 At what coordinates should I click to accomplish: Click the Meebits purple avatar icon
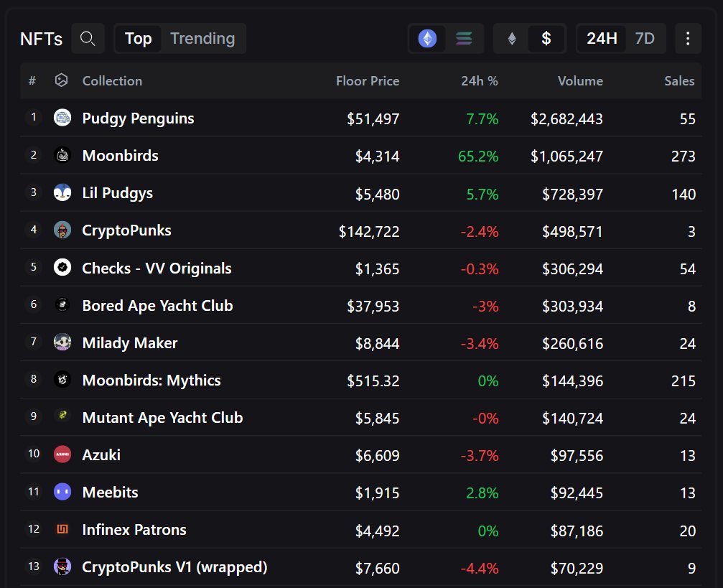[x=62, y=492]
